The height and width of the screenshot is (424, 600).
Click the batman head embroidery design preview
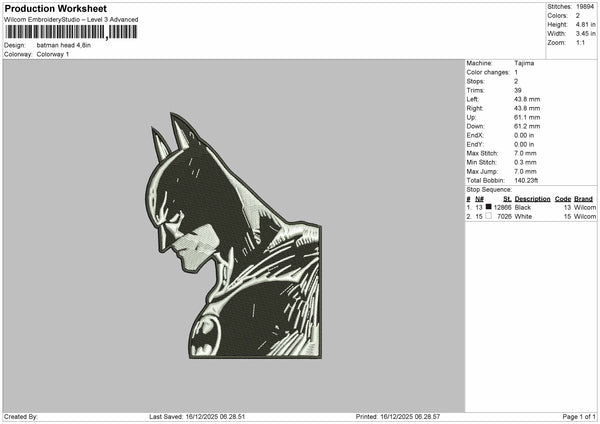[234, 236]
